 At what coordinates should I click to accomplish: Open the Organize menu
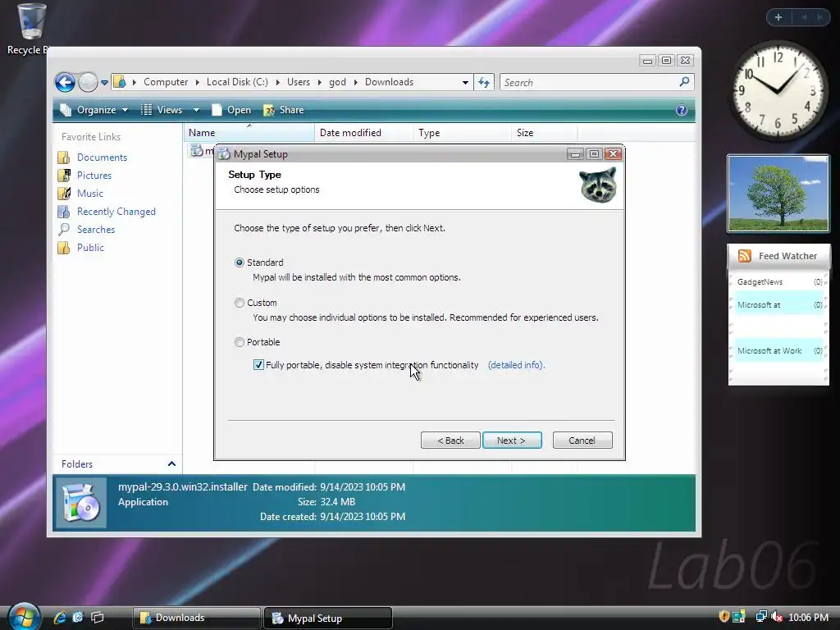[x=94, y=110]
